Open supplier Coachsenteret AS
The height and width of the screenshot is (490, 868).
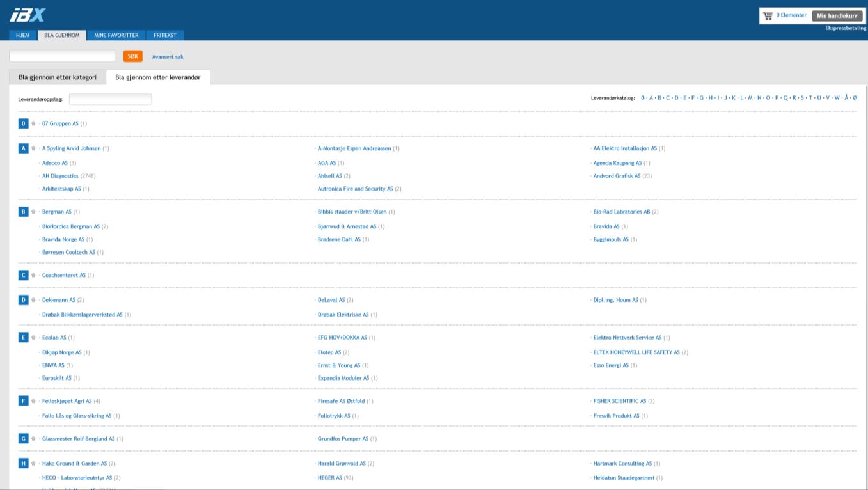click(x=64, y=275)
